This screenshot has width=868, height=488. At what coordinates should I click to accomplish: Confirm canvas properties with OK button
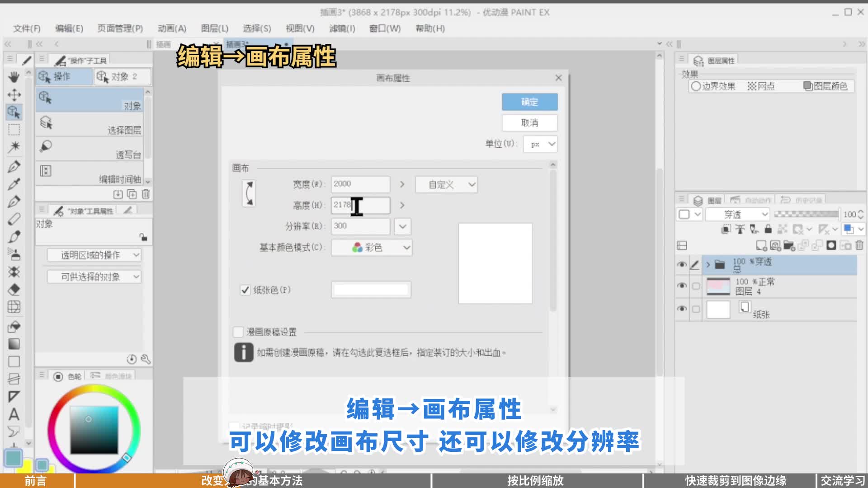coord(529,102)
